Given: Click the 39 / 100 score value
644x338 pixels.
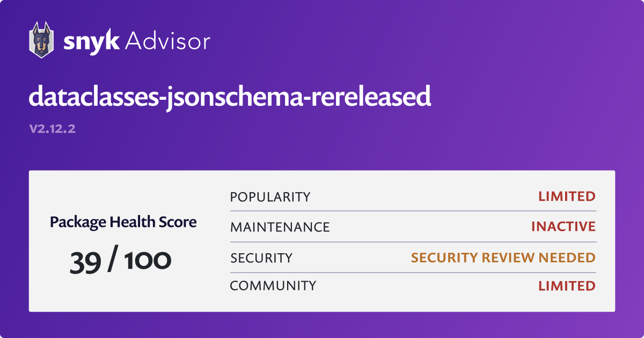Looking at the screenshot, I should [121, 260].
